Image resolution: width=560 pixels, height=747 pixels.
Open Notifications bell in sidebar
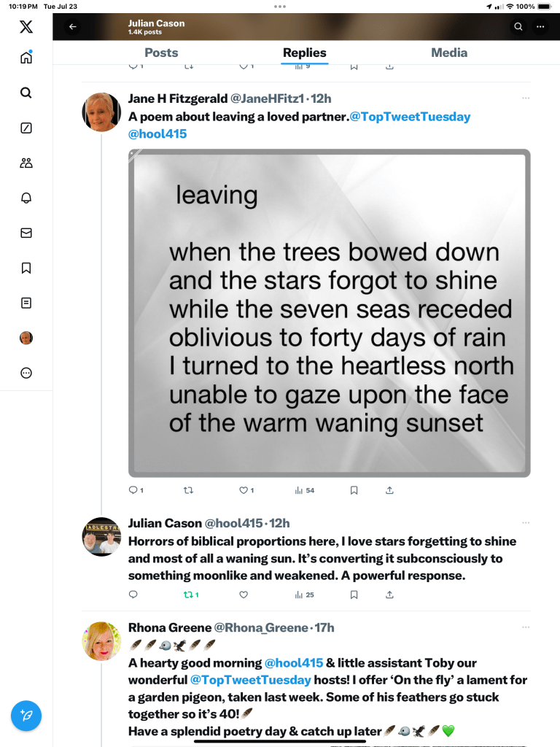click(x=26, y=198)
